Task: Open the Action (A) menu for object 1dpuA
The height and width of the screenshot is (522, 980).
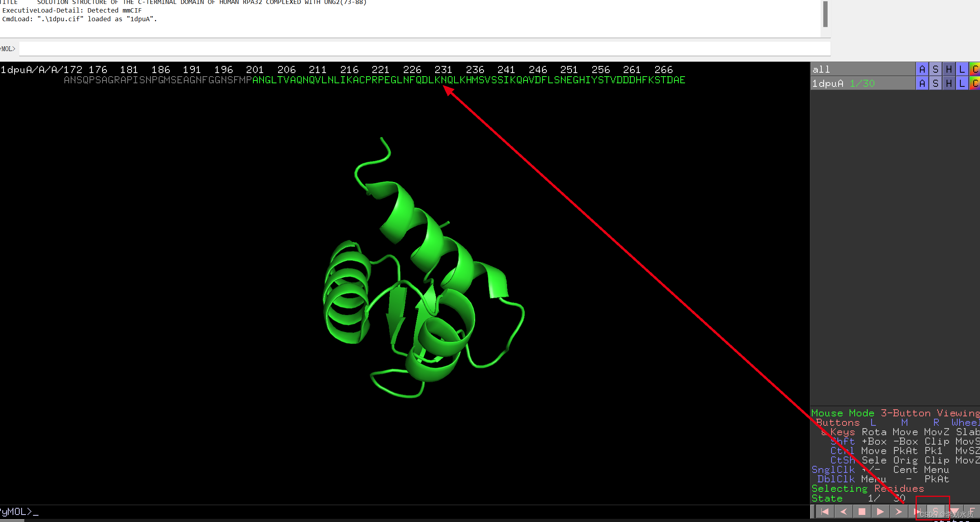Action: 922,83
